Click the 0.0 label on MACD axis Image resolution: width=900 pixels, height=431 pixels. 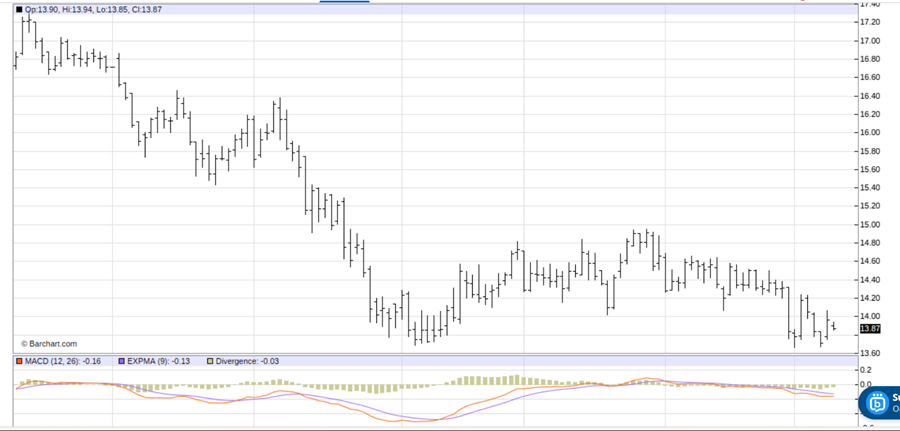(867, 385)
